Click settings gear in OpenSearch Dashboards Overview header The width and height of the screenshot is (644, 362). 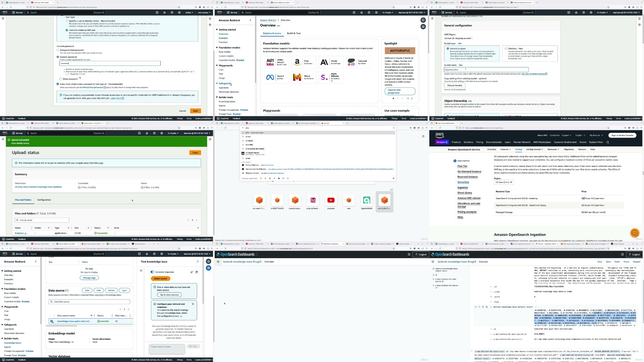point(409,255)
